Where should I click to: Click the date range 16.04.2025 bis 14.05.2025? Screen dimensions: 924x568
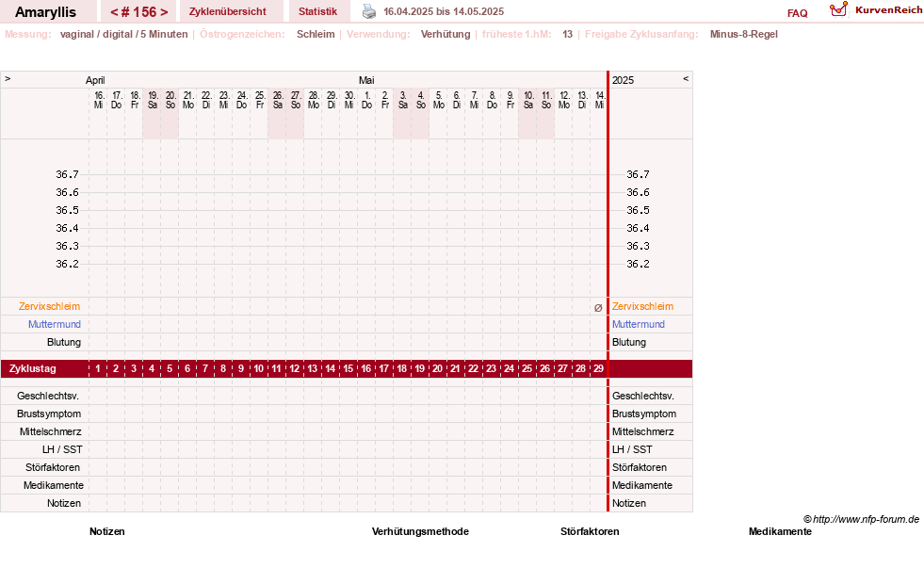click(x=444, y=11)
